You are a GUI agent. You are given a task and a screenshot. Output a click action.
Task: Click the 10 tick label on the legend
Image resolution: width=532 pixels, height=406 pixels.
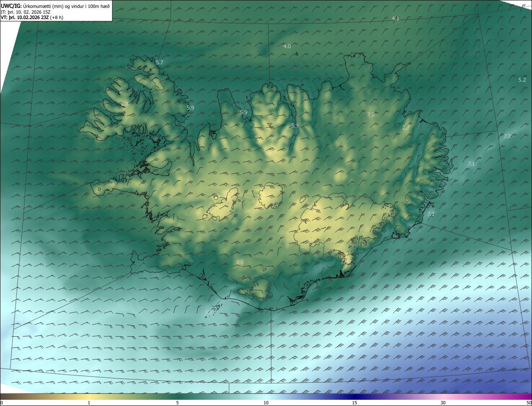[266, 403]
